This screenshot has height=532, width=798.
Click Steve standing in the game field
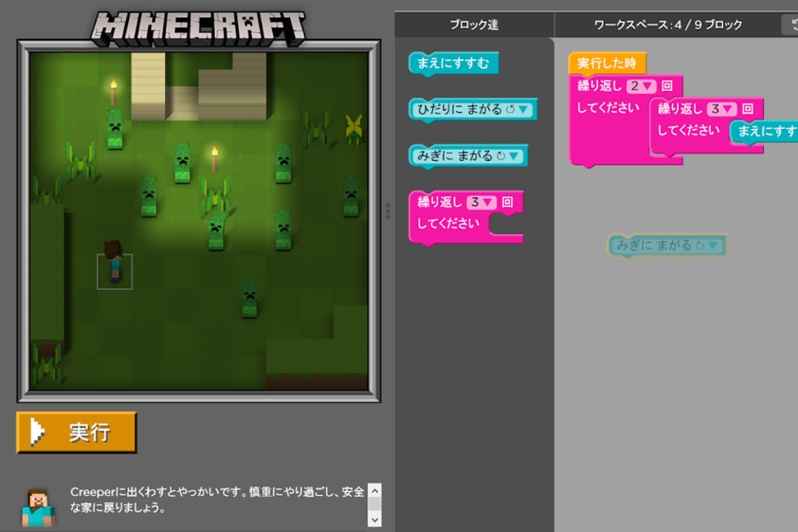[114, 262]
